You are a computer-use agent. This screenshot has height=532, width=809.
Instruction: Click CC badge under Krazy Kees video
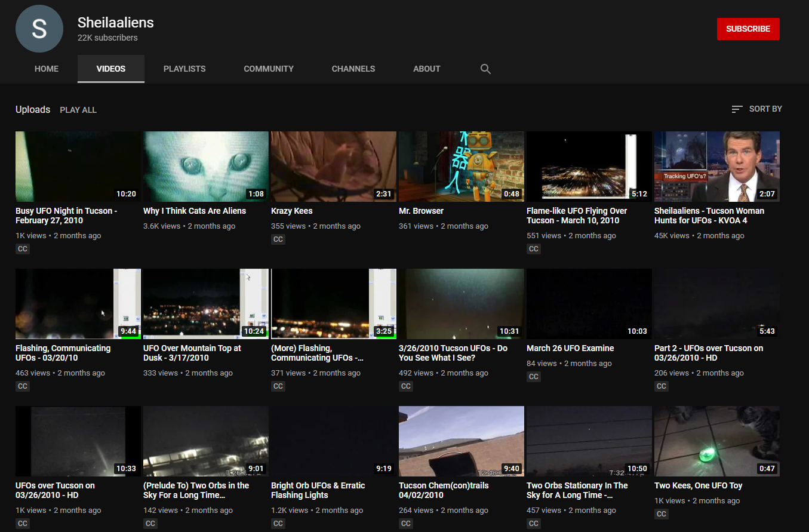click(278, 239)
